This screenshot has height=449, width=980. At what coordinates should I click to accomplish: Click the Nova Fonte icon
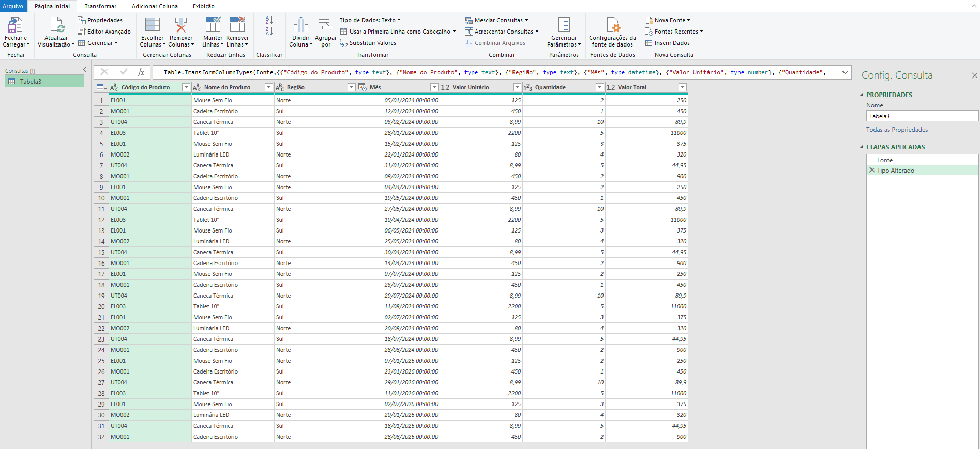click(x=650, y=20)
